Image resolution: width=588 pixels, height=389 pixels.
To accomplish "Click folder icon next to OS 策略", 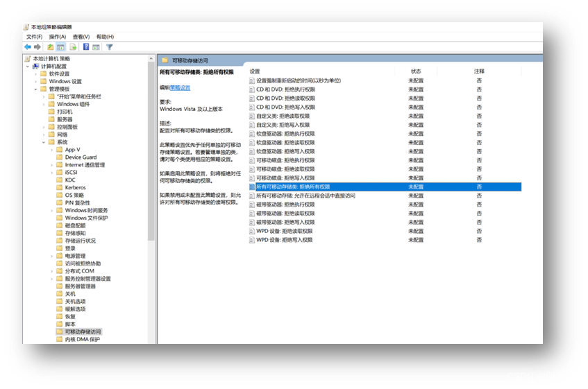I will [59, 195].
